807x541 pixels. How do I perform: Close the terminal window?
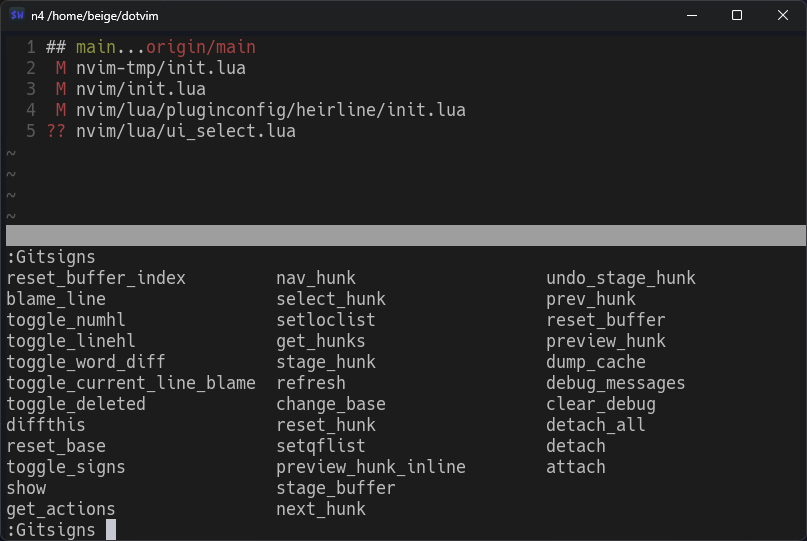tap(783, 15)
